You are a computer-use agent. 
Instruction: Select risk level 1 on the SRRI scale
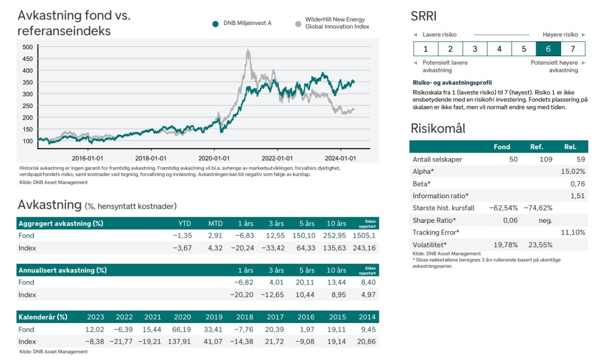(426, 49)
